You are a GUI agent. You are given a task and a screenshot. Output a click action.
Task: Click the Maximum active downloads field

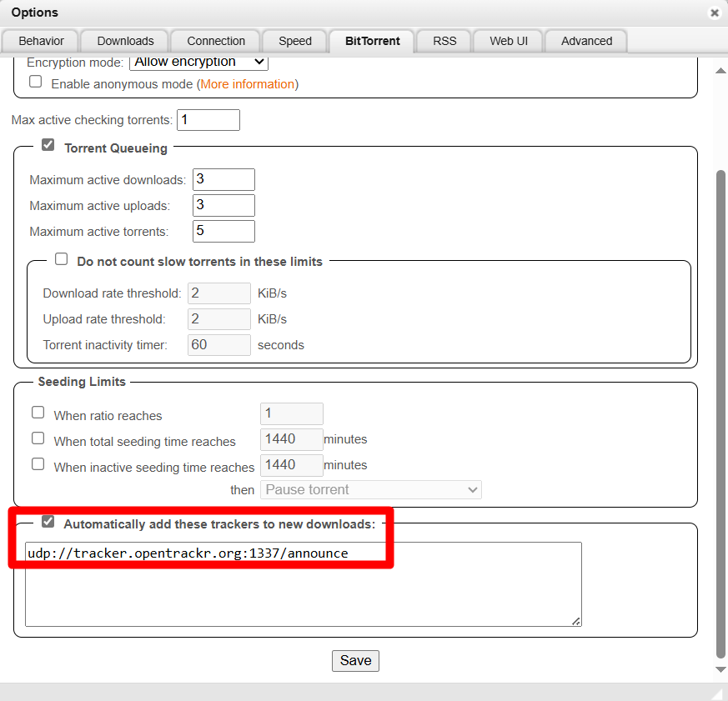[x=223, y=179]
